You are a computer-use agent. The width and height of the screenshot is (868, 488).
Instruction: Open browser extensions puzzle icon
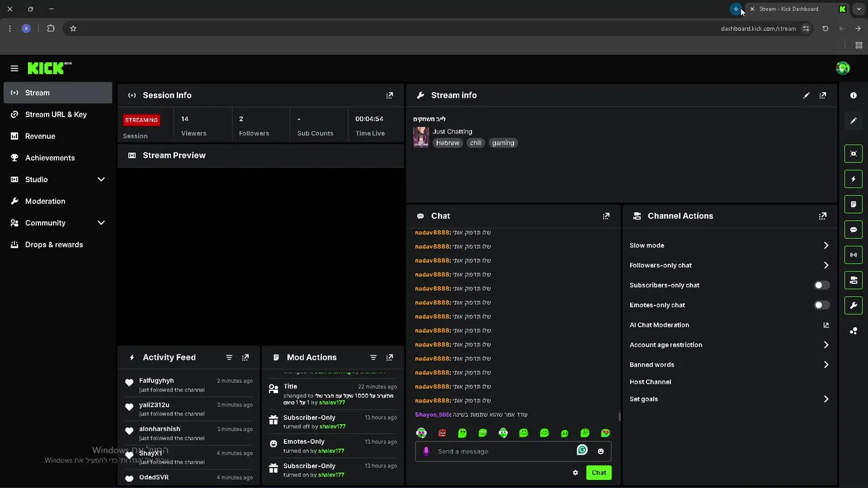tap(51, 28)
